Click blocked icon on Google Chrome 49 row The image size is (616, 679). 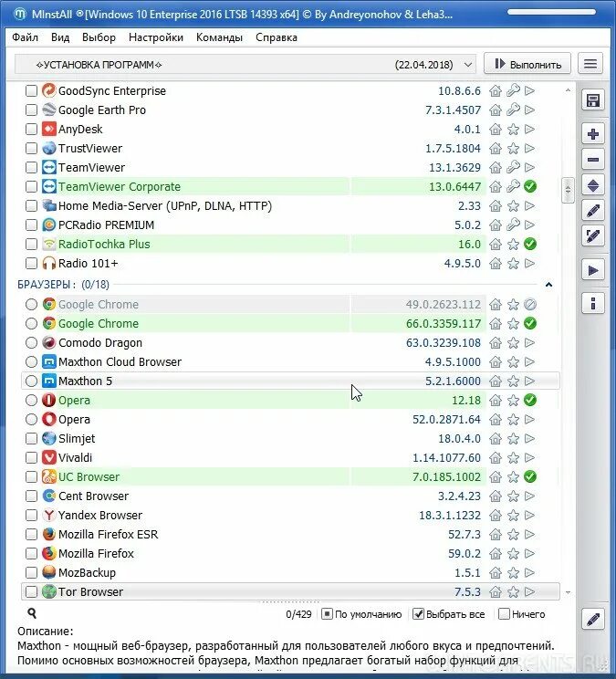[530, 305]
